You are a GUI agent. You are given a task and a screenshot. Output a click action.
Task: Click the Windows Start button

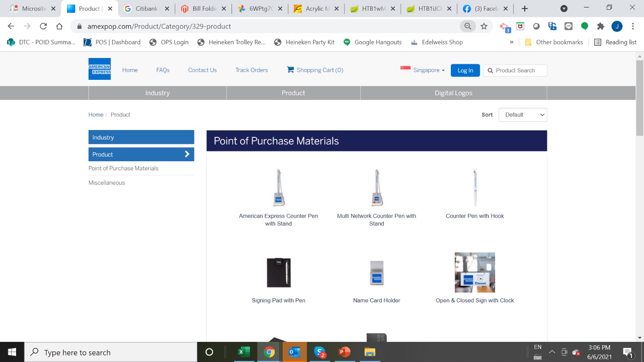point(12,352)
